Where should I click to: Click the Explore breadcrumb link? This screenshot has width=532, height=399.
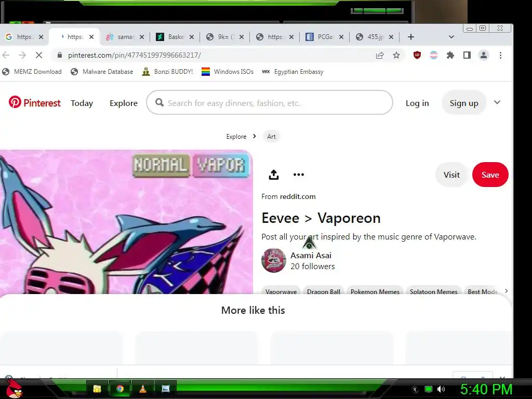coord(236,137)
